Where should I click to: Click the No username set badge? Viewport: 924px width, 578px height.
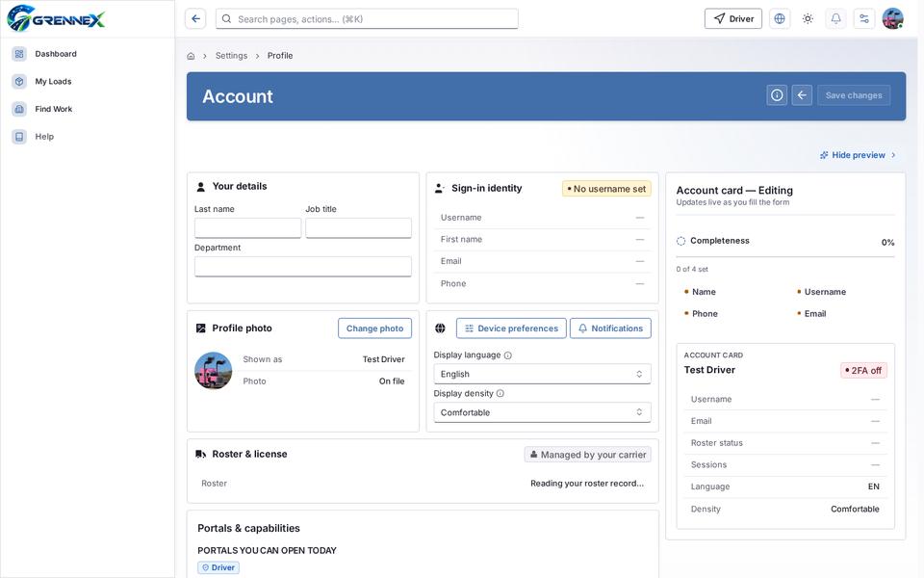coord(606,189)
